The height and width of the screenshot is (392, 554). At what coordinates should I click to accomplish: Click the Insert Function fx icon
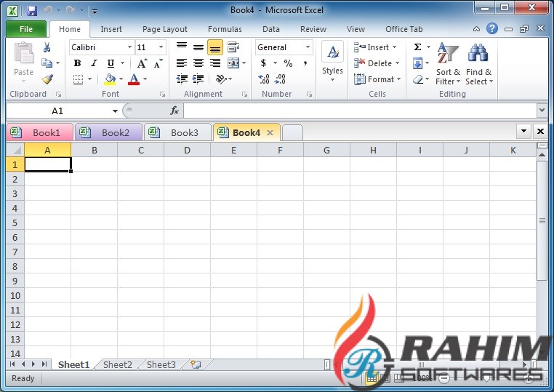[x=174, y=111]
